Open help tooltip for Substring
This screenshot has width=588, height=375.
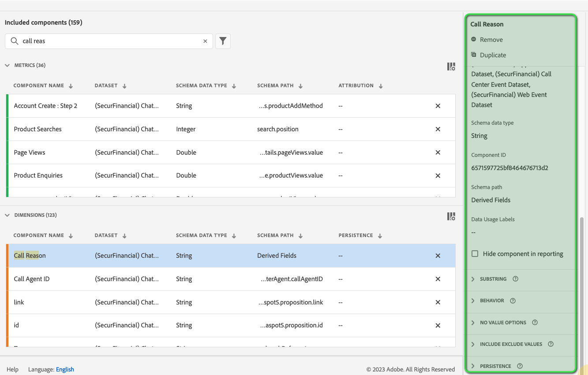click(x=515, y=279)
